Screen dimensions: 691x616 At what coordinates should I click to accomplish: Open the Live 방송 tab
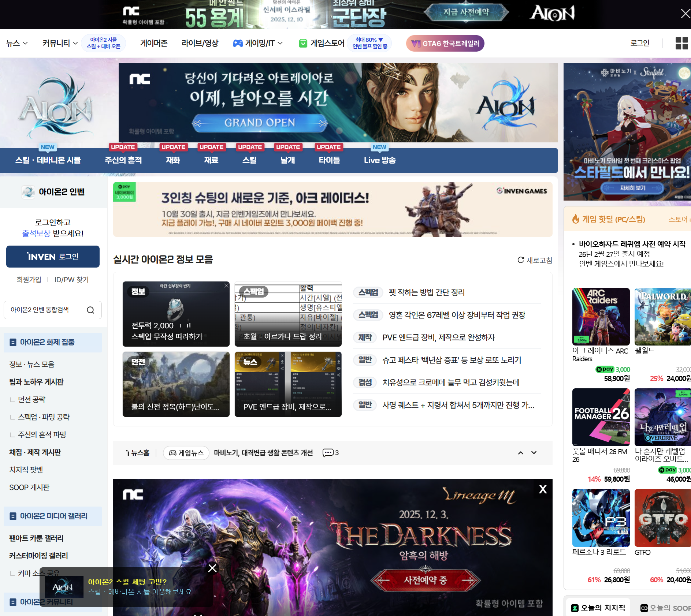point(380,160)
